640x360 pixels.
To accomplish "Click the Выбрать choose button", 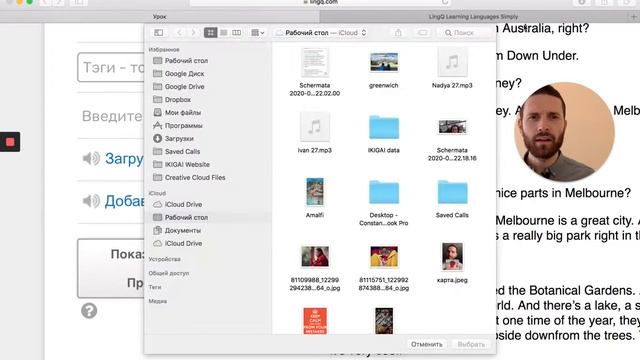I will [x=471, y=344].
